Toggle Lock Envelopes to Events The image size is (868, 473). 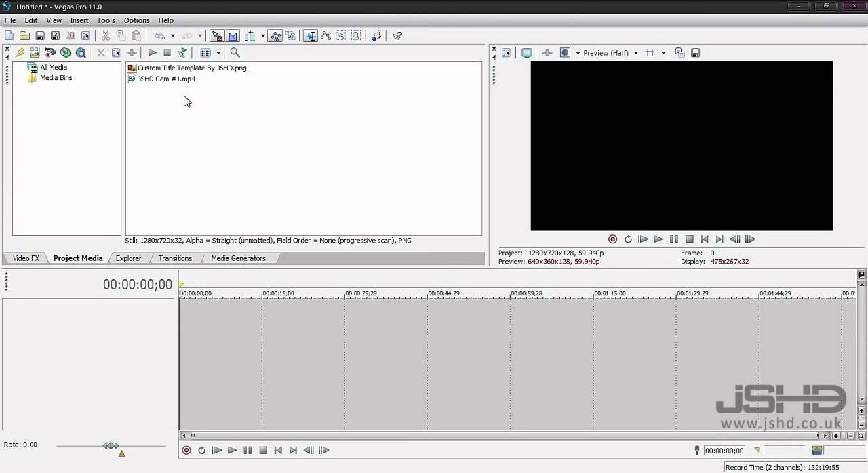275,36
